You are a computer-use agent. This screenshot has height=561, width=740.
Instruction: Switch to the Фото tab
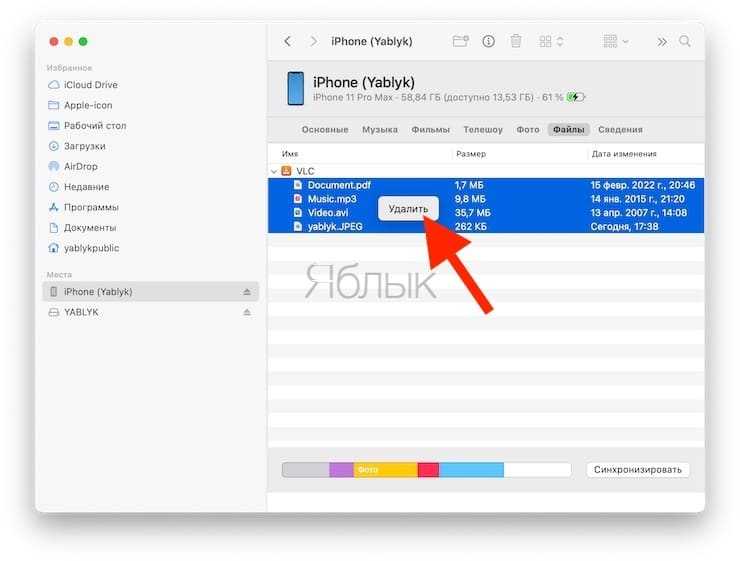click(x=528, y=130)
